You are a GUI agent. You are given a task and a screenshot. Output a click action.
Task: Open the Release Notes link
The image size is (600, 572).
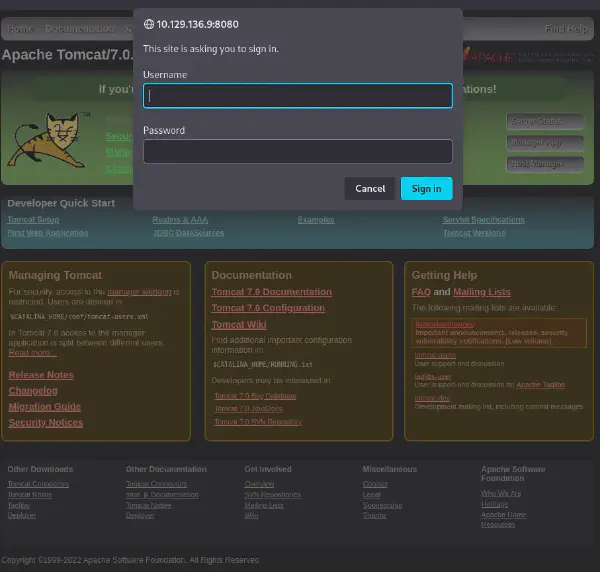41,375
